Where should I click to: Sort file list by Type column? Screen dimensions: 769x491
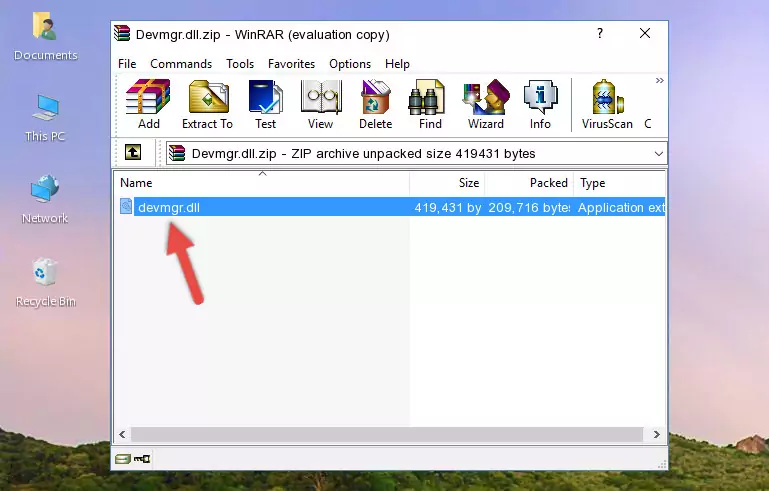point(619,183)
